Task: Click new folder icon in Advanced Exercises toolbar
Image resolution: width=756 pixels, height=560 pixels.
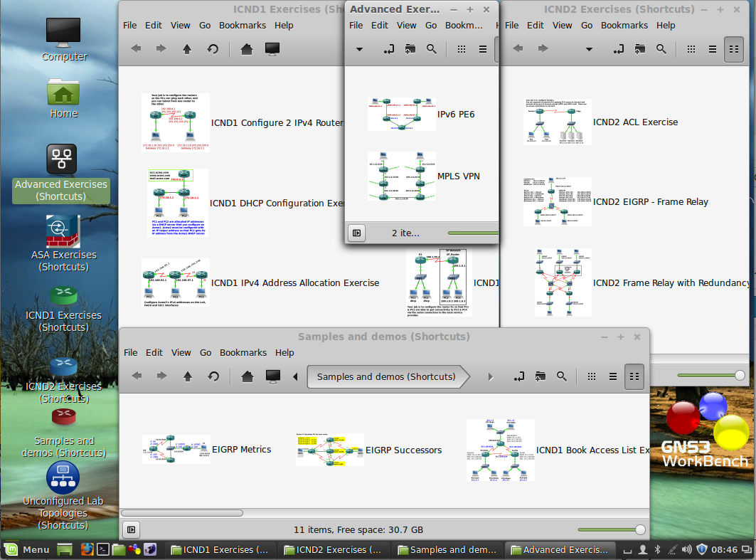Action: click(x=410, y=49)
